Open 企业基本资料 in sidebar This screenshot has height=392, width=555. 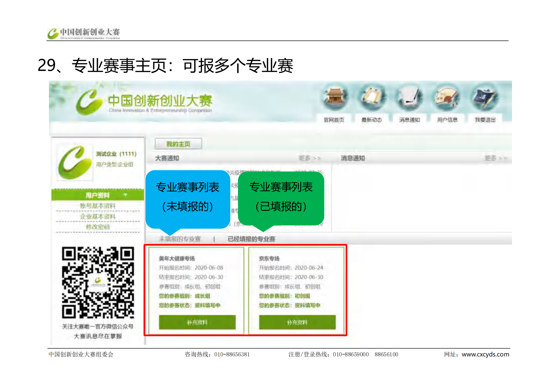[x=98, y=217]
